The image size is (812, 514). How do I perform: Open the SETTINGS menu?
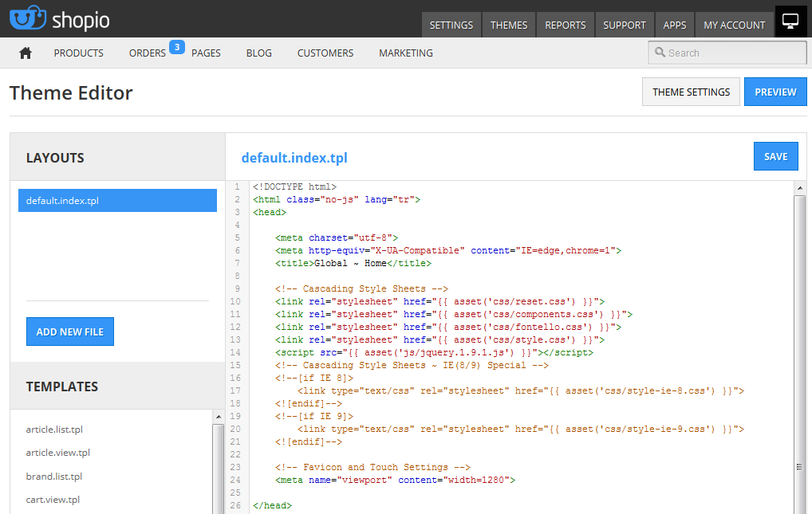tap(451, 25)
